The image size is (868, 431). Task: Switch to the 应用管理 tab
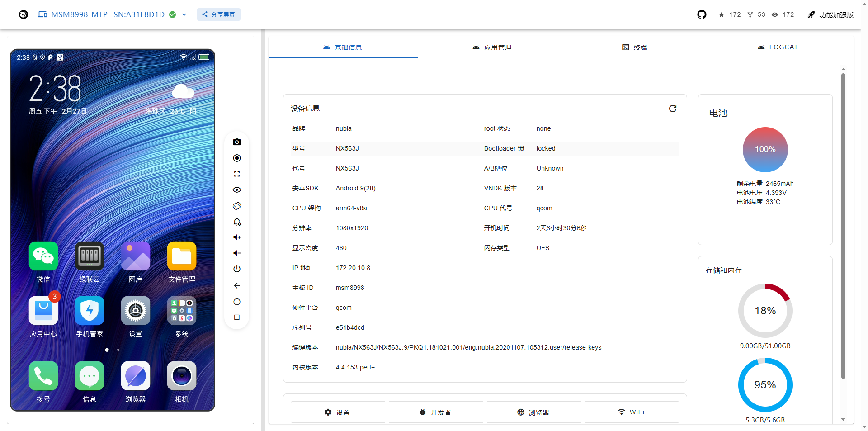492,47
